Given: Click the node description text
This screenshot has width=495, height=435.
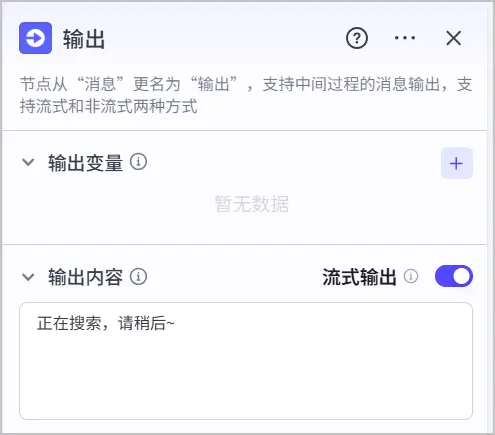Looking at the screenshot, I should (x=246, y=95).
